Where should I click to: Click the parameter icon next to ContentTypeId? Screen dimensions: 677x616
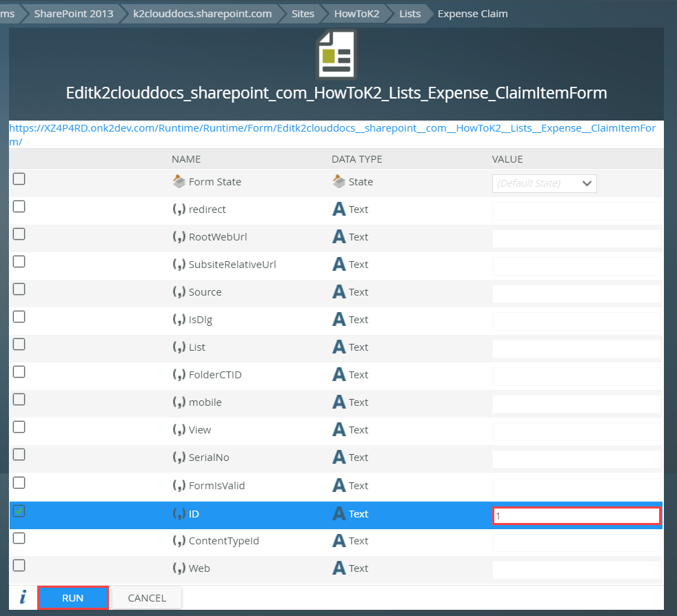(179, 541)
